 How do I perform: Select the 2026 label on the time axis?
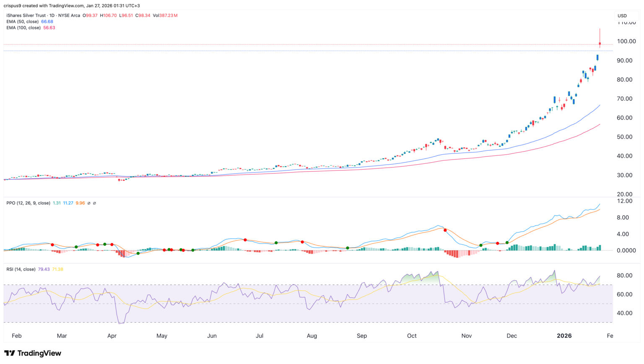click(x=564, y=336)
